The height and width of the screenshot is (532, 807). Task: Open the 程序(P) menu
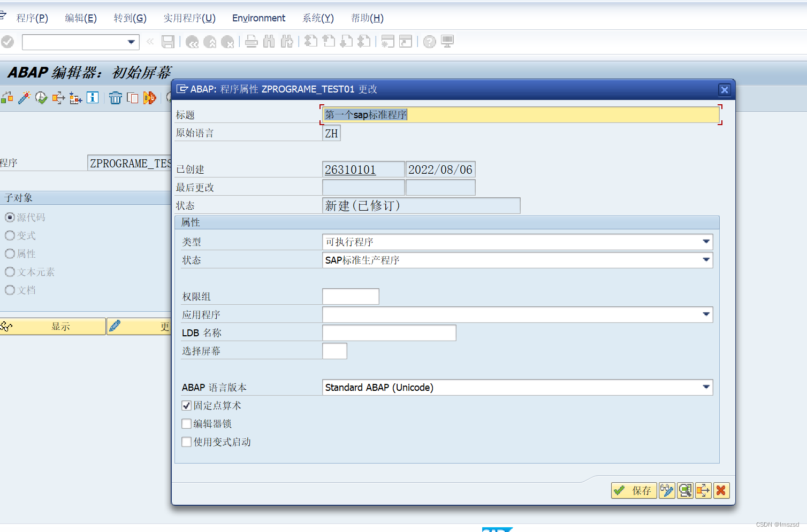point(32,18)
